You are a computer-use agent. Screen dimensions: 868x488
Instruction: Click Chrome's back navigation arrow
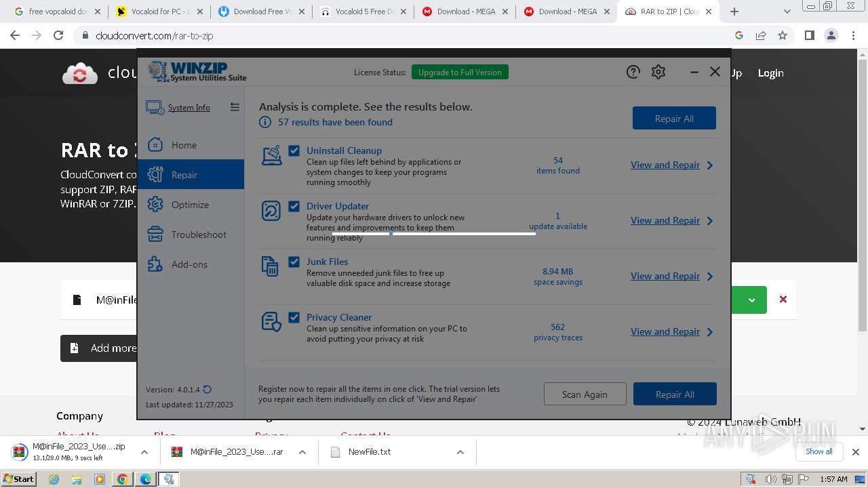point(15,35)
